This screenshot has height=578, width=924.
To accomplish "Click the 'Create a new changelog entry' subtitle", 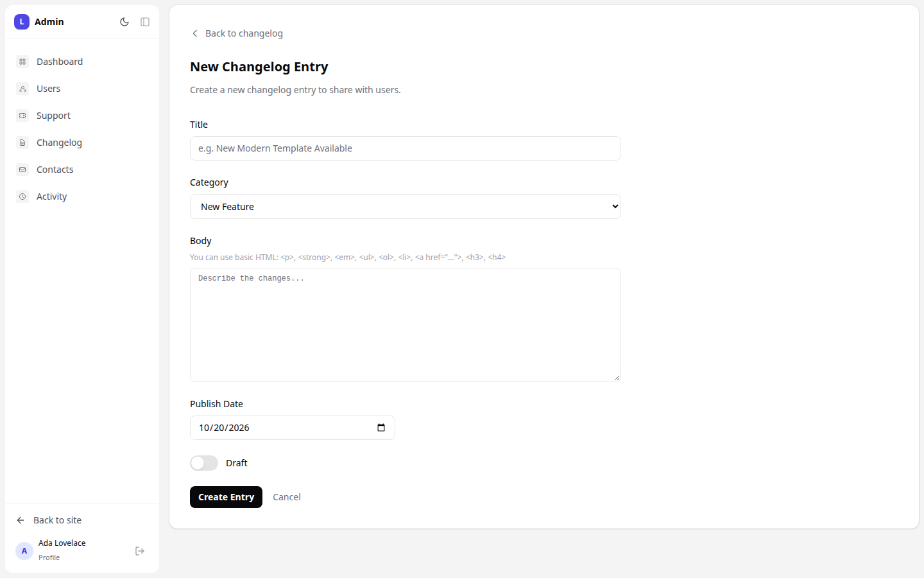I will pyautogui.click(x=295, y=90).
